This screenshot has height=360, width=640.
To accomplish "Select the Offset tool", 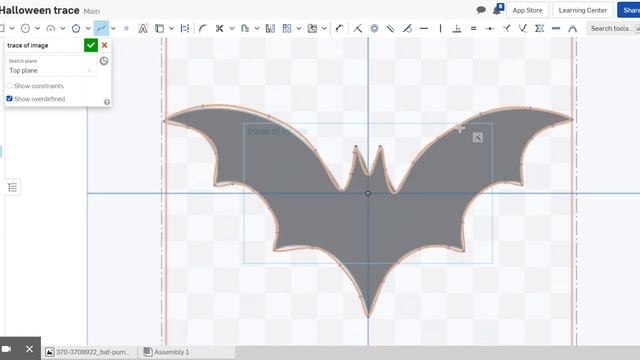I will 245,28.
